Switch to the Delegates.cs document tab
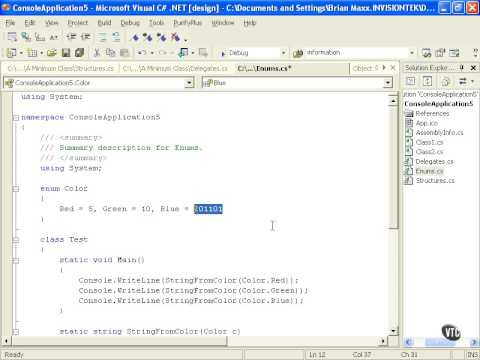Screen dimensions: 480x360 pos(175,68)
